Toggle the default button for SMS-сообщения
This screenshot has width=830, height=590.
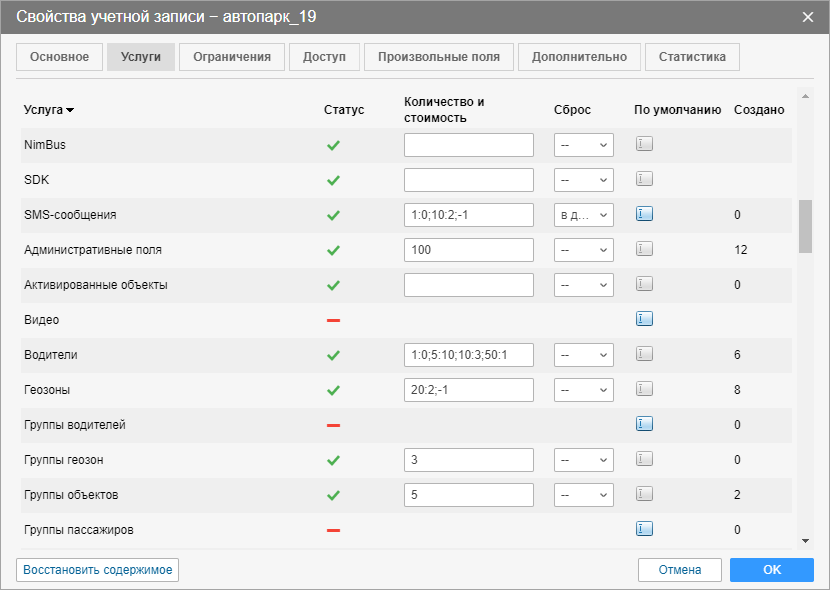click(x=644, y=214)
